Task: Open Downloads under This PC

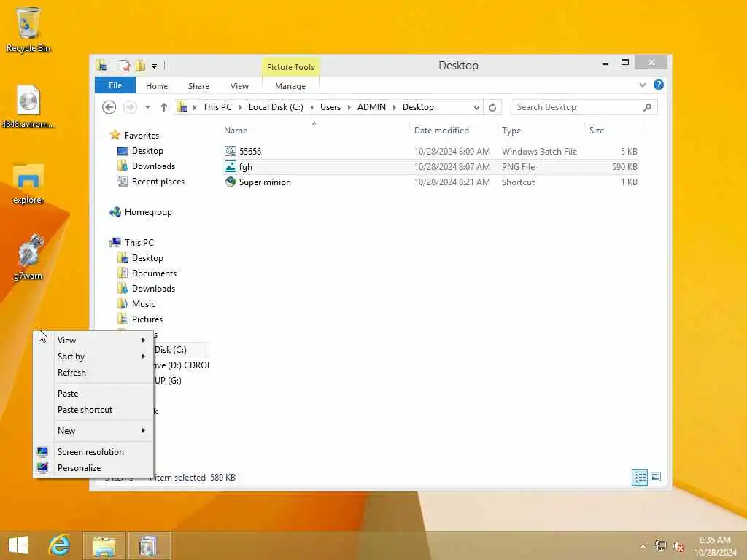Action: tap(153, 289)
